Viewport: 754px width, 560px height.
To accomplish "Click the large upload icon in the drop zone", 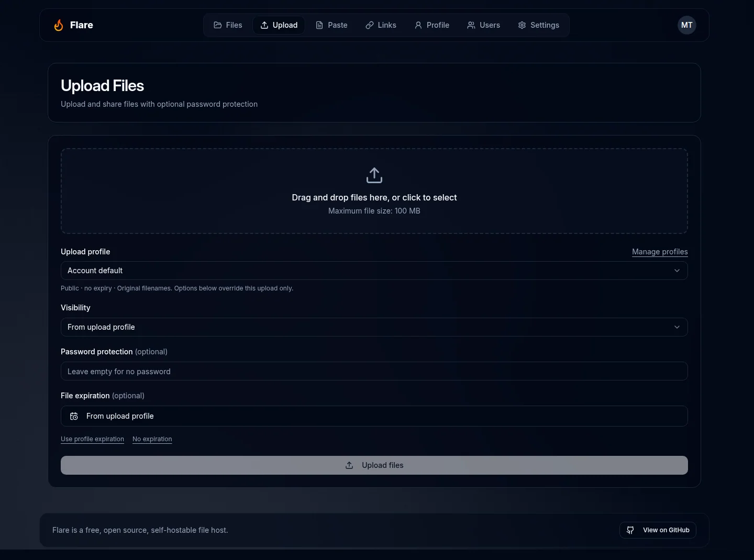I will (374, 175).
